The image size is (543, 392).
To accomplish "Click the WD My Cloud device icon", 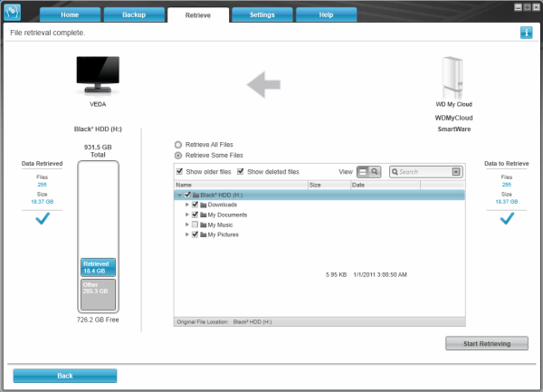I will (x=453, y=78).
